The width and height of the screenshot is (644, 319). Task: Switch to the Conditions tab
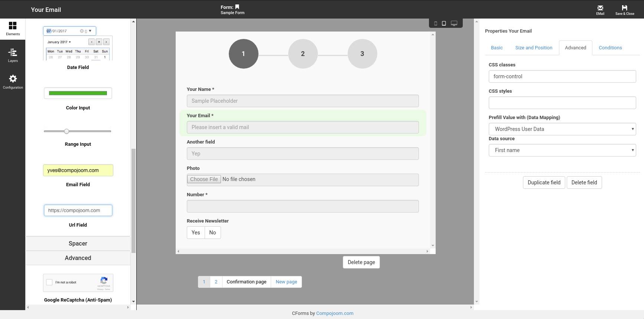[x=610, y=48]
